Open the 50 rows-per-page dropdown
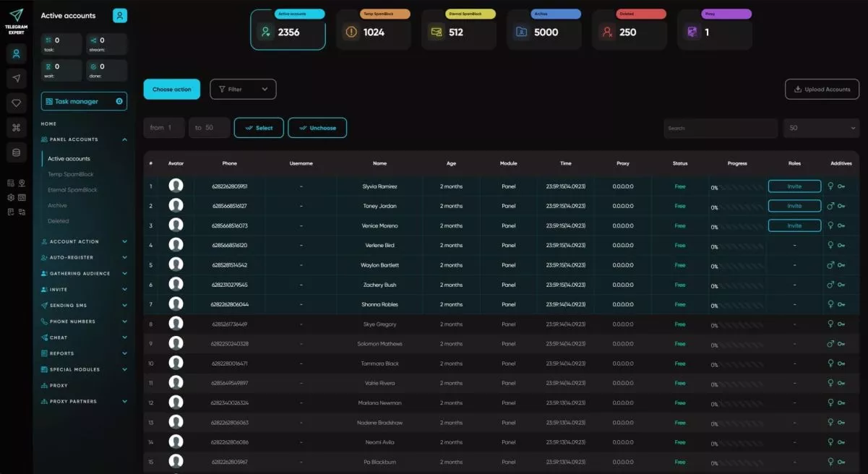 point(822,128)
